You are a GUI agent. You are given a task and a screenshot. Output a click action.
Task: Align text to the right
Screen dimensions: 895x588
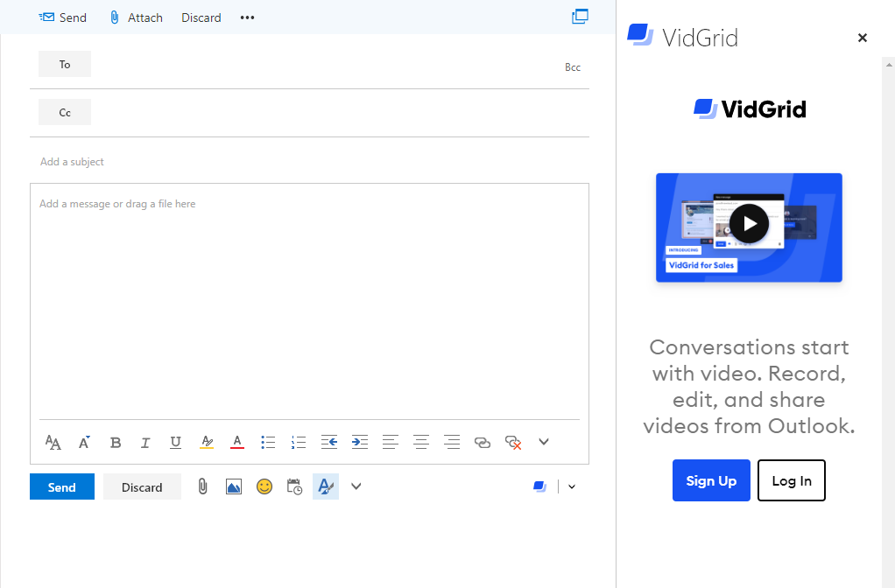point(452,442)
